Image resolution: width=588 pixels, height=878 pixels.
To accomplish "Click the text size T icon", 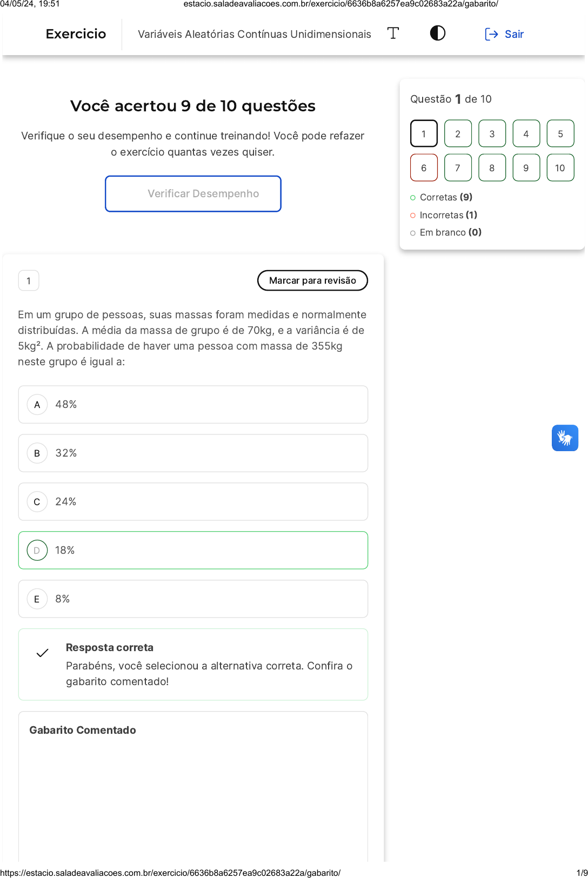I will click(393, 33).
